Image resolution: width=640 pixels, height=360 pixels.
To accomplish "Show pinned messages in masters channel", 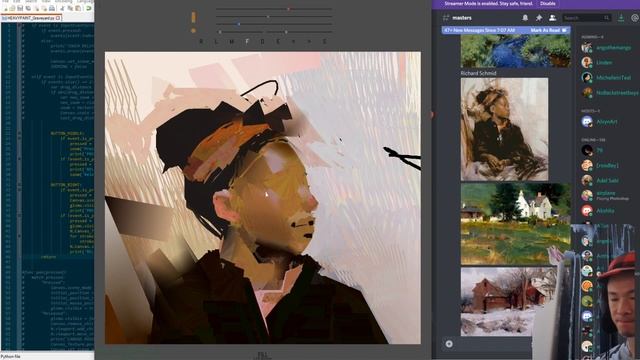I will coord(539,18).
